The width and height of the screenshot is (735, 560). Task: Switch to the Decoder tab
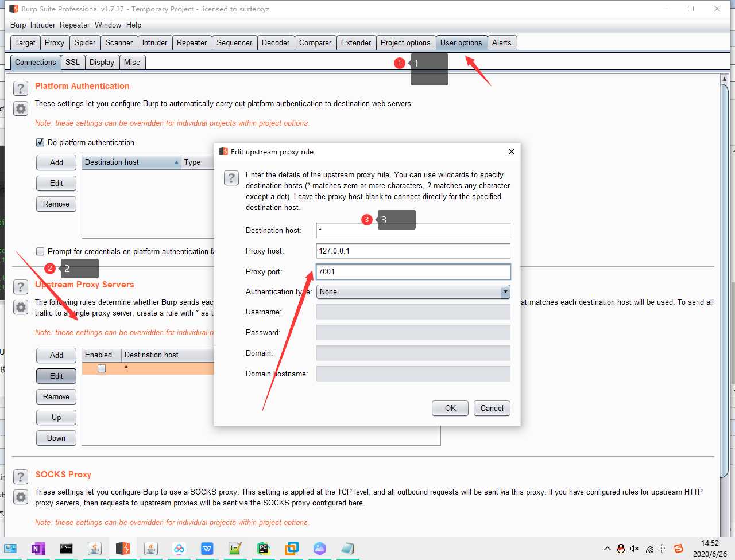tap(276, 42)
